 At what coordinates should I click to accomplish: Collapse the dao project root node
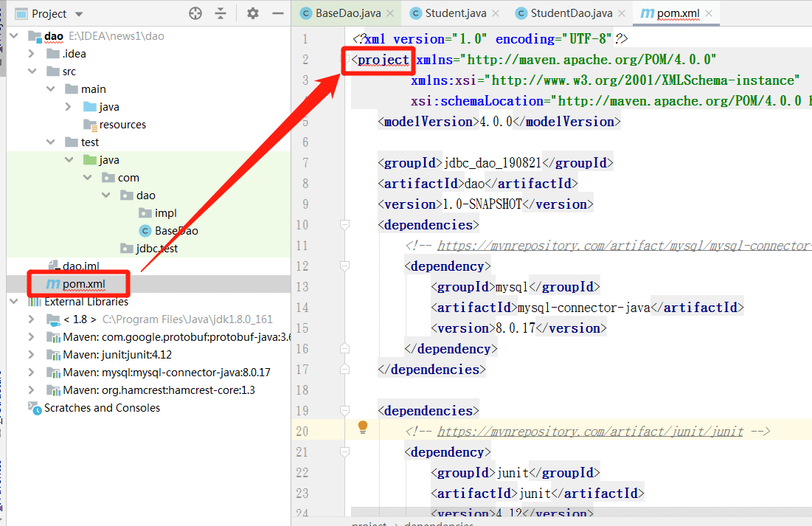14,35
